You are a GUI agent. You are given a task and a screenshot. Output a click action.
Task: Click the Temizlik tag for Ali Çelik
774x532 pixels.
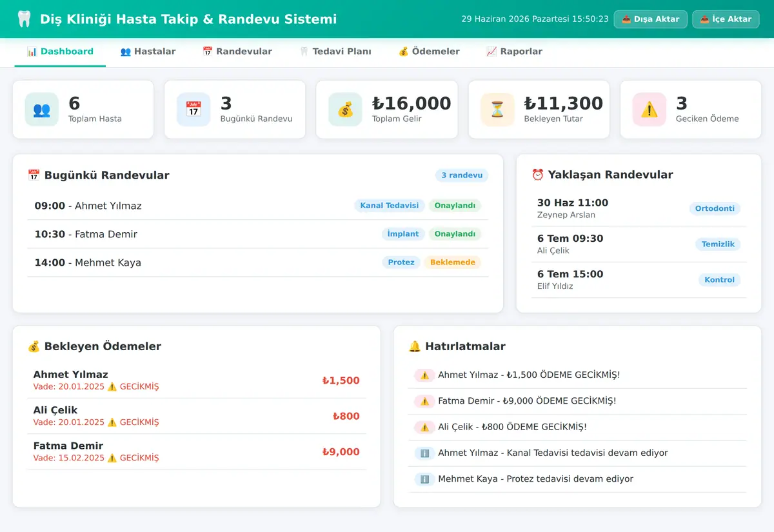[x=718, y=244]
